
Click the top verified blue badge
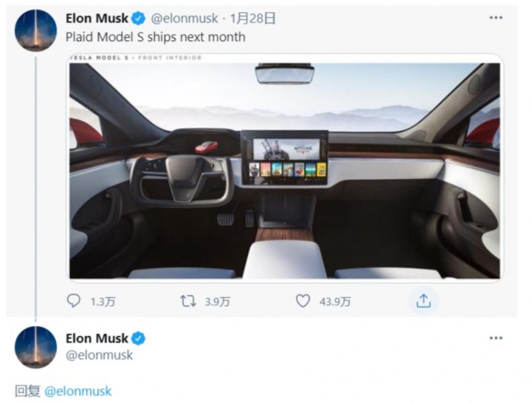[x=139, y=18]
